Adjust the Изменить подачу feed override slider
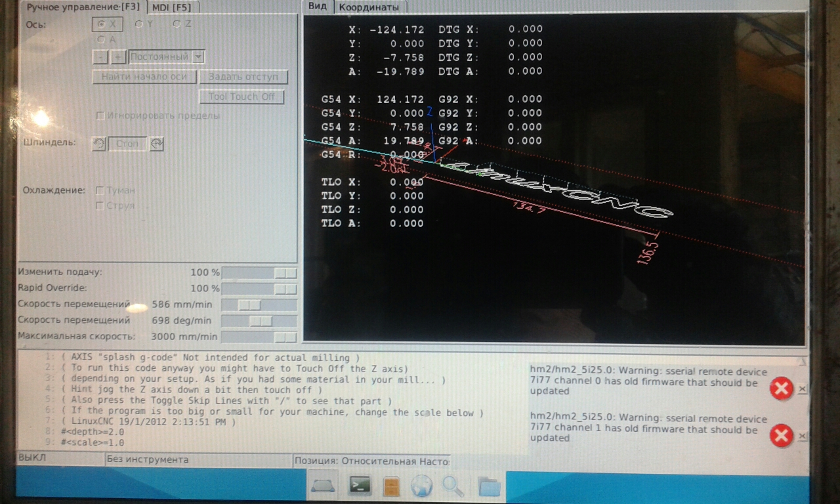Screen dimensions: 840x504 (x=259, y=273)
